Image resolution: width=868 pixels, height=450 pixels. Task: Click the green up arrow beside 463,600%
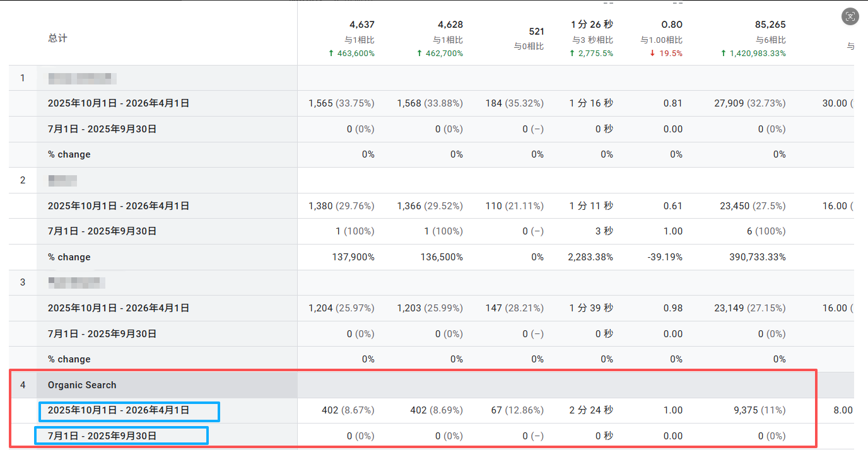tap(331, 54)
